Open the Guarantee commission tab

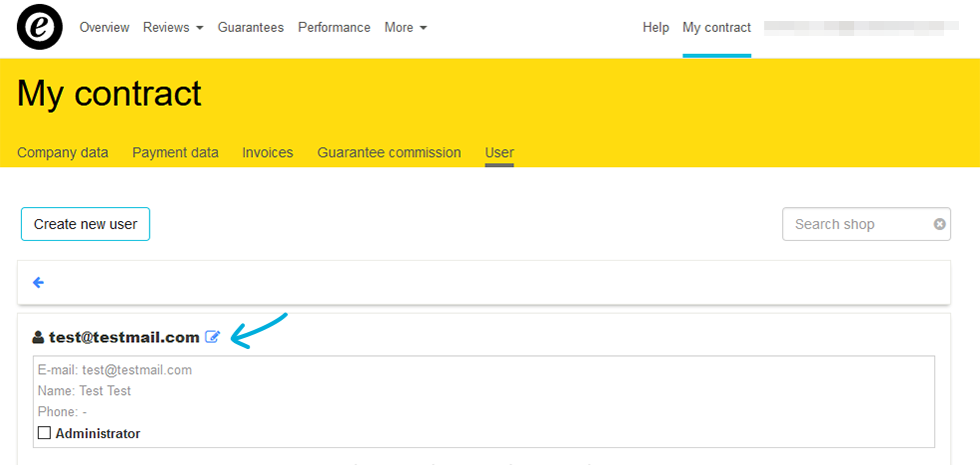[389, 153]
